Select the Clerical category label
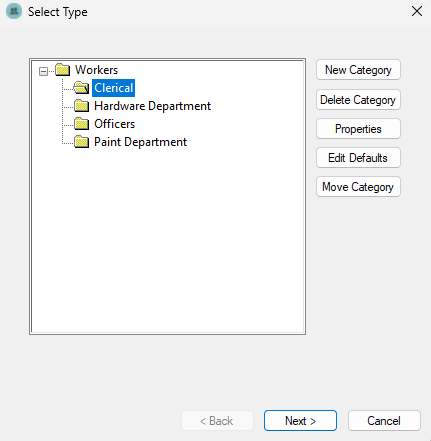 (113, 88)
